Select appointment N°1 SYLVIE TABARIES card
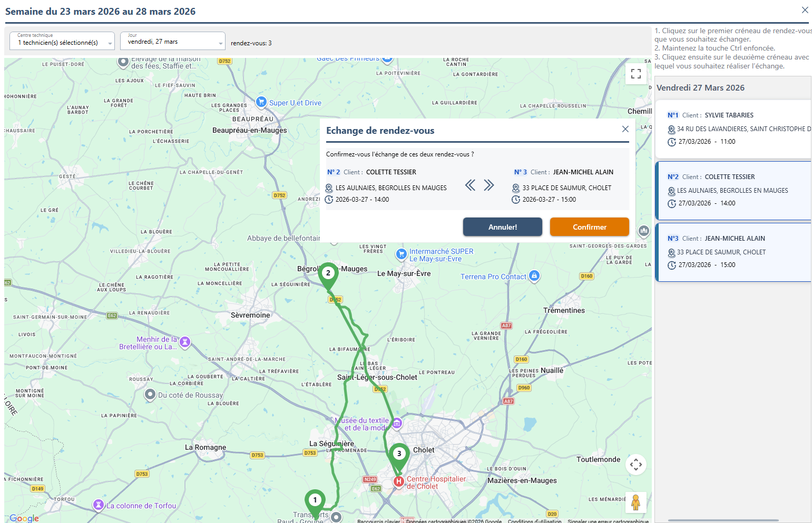This screenshot has width=812, height=523. coord(732,129)
